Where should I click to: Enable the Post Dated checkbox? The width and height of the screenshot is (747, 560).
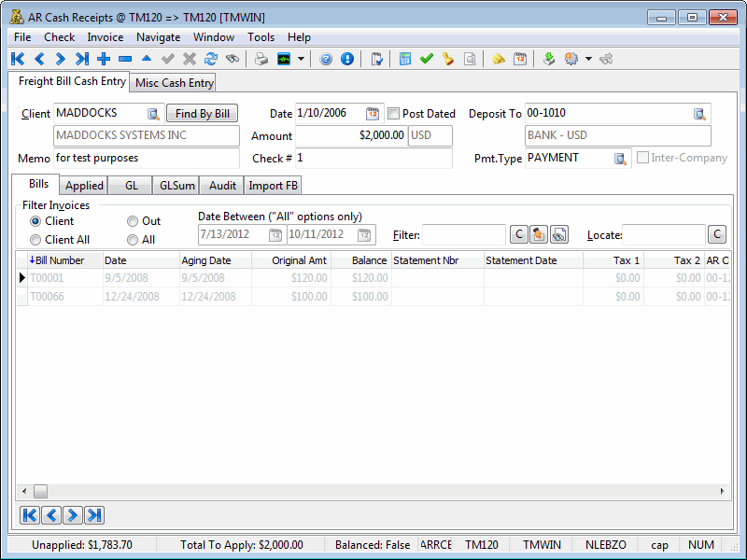coord(393,114)
